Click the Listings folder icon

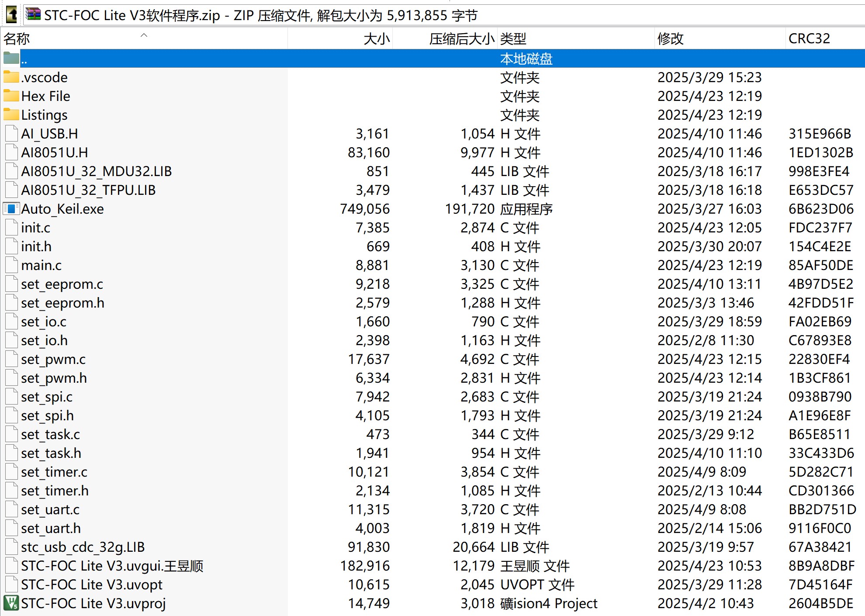point(11,115)
